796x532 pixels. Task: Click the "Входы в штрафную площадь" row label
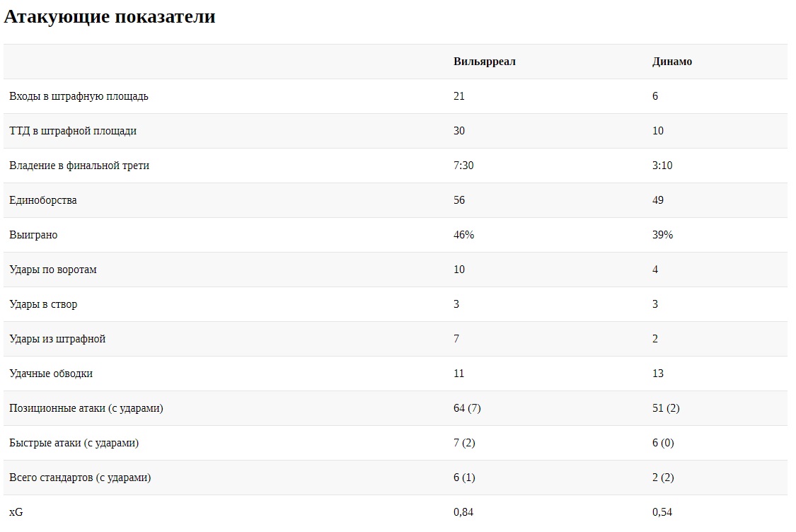pyautogui.click(x=79, y=96)
